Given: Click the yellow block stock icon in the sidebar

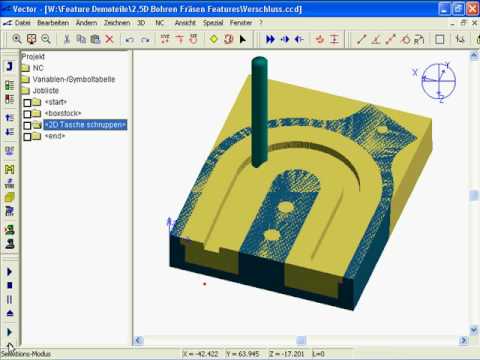Looking at the screenshot, I should click(10, 197).
